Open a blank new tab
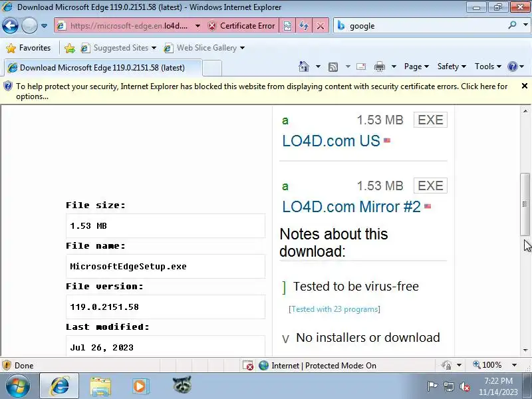The width and height of the screenshot is (532, 399). click(x=212, y=68)
